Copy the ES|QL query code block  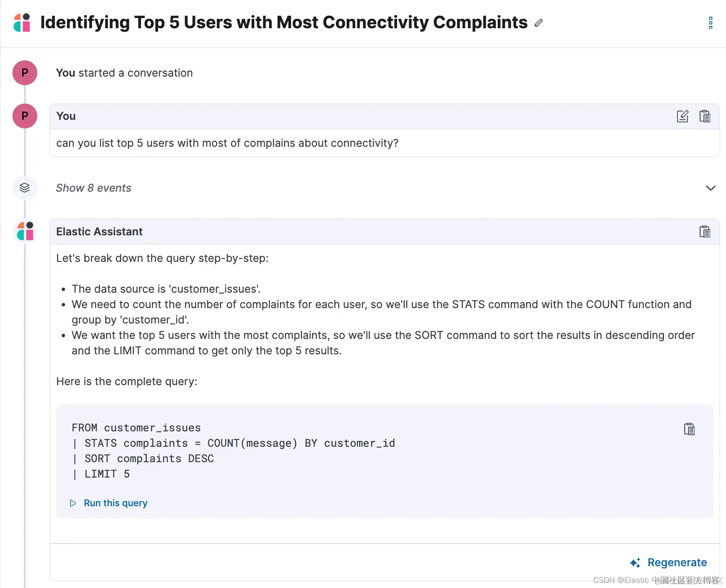pyautogui.click(x=689, y=429)
